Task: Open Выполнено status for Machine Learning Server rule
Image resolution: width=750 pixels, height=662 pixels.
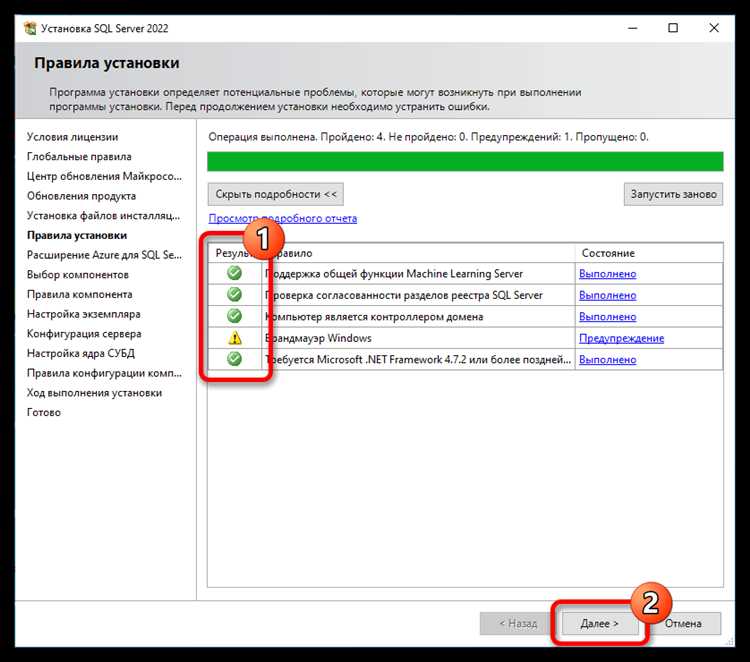Action: (x=607, y=274)
